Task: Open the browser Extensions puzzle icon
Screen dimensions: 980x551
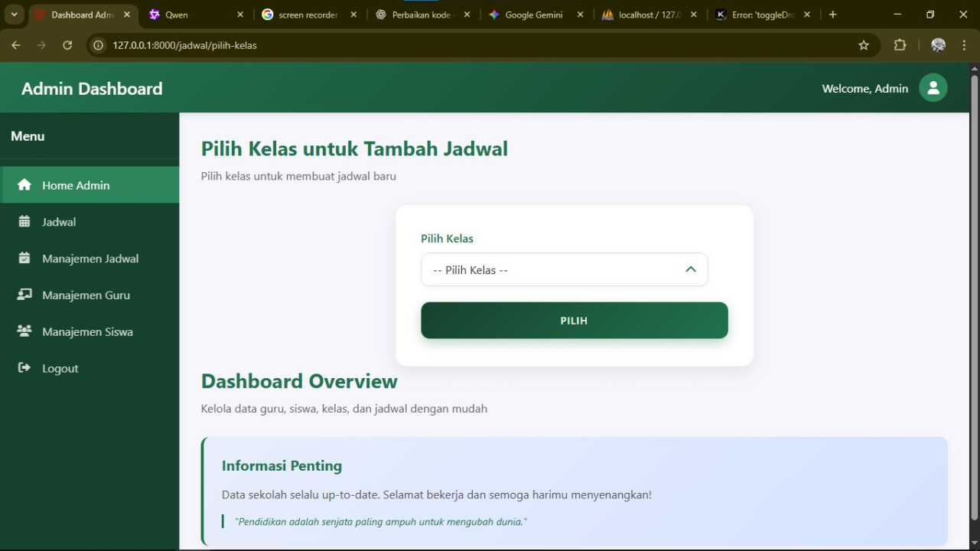Action: pos(900,45)
